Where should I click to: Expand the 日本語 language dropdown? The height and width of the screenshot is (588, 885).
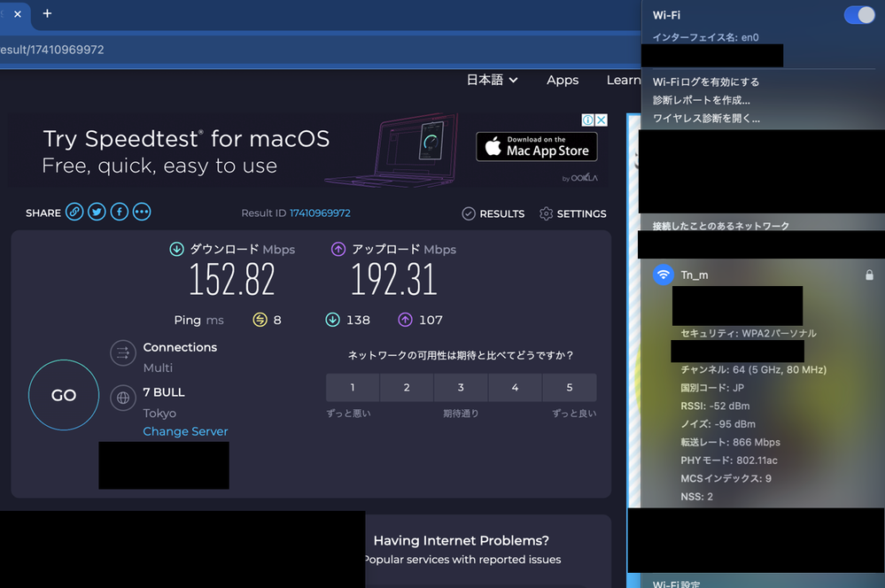pos(492,80)
